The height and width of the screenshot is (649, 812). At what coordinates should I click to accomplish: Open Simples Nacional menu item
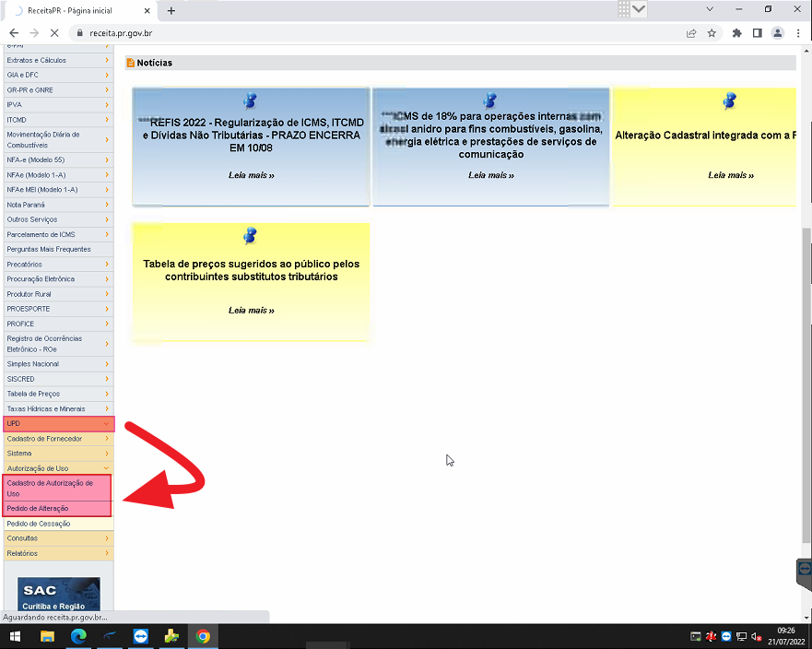58,364
